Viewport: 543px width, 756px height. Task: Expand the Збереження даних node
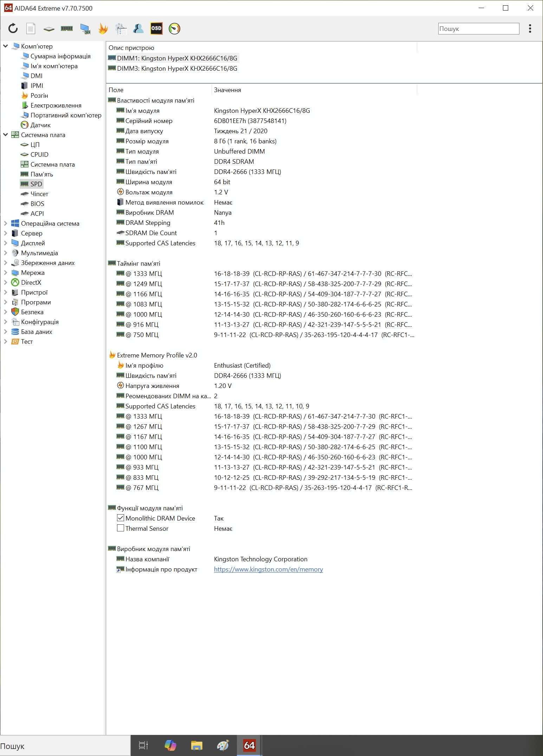pos(6,263)
